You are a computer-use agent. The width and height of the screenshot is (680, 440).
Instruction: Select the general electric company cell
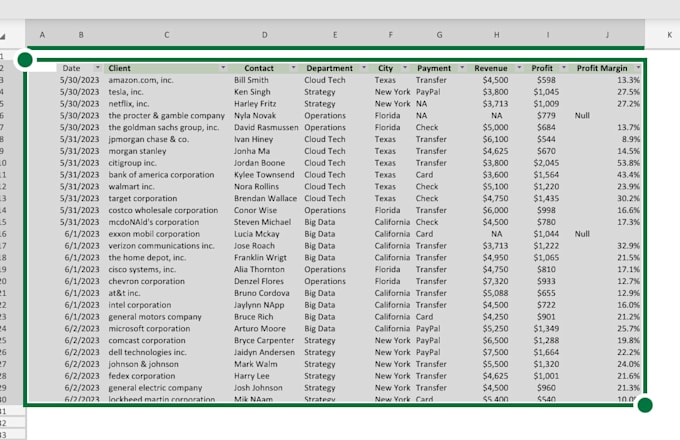[155, 388]
